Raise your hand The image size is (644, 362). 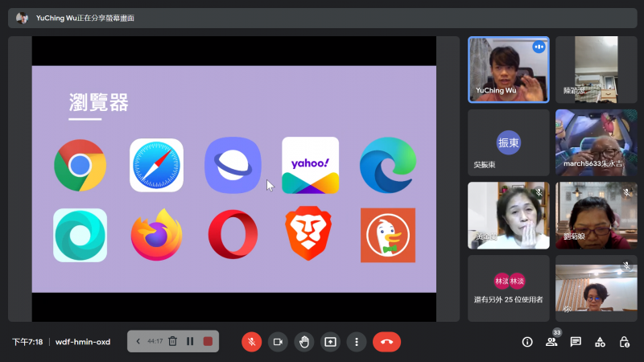tap(304, 341)
